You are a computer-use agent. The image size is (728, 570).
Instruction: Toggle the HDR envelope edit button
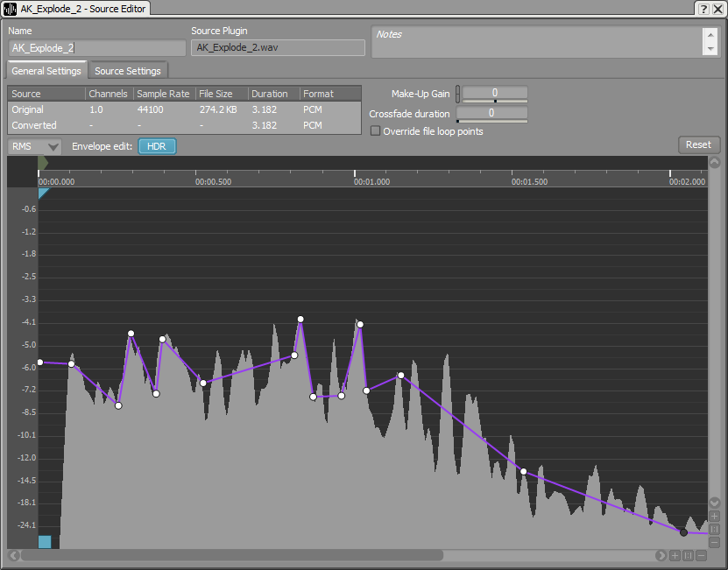click(x=157, y=146)
